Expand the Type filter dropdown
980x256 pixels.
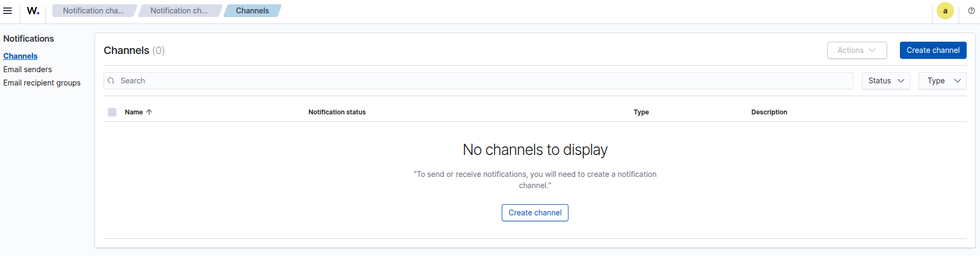[943, 81]
